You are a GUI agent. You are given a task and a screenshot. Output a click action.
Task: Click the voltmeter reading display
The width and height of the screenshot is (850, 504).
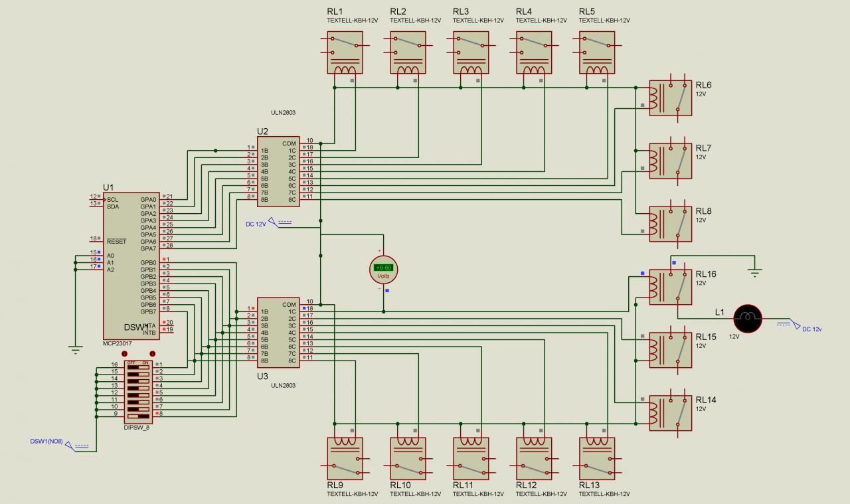point(383,267)
